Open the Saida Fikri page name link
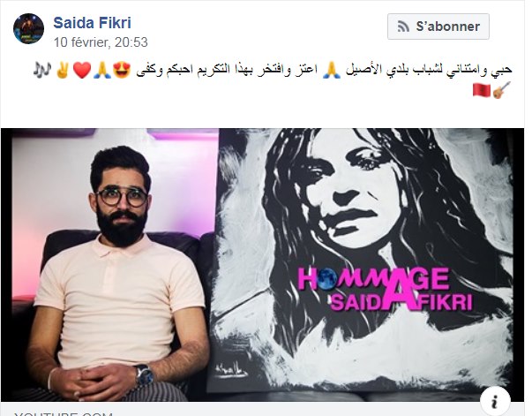532x416 pixels. coord(92,23)
